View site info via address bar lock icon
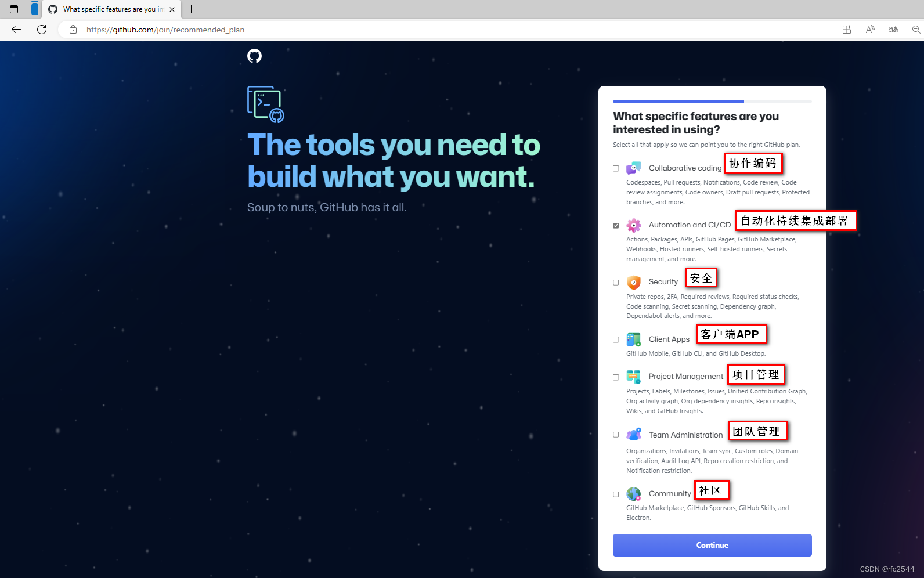924x578 pixels. pos(73,30)
